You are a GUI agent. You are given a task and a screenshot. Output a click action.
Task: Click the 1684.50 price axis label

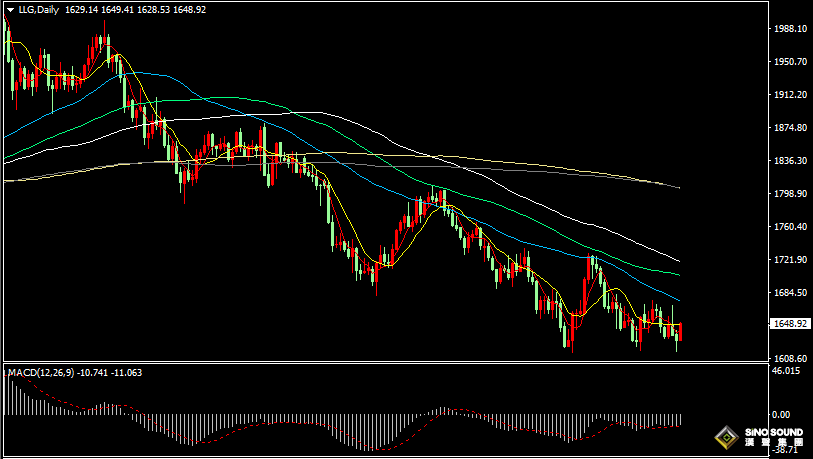pos(789,293)
